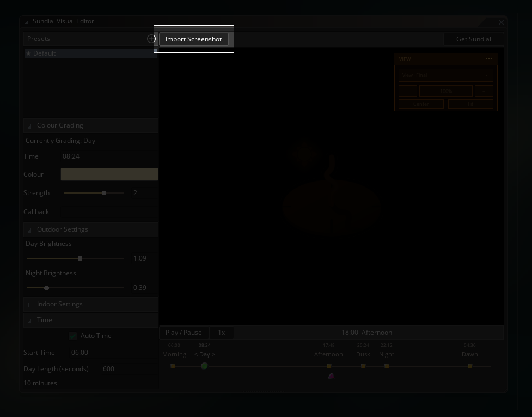The image size is (532, 417).
Task: Select the Default preset
Action: click(90, 53)
